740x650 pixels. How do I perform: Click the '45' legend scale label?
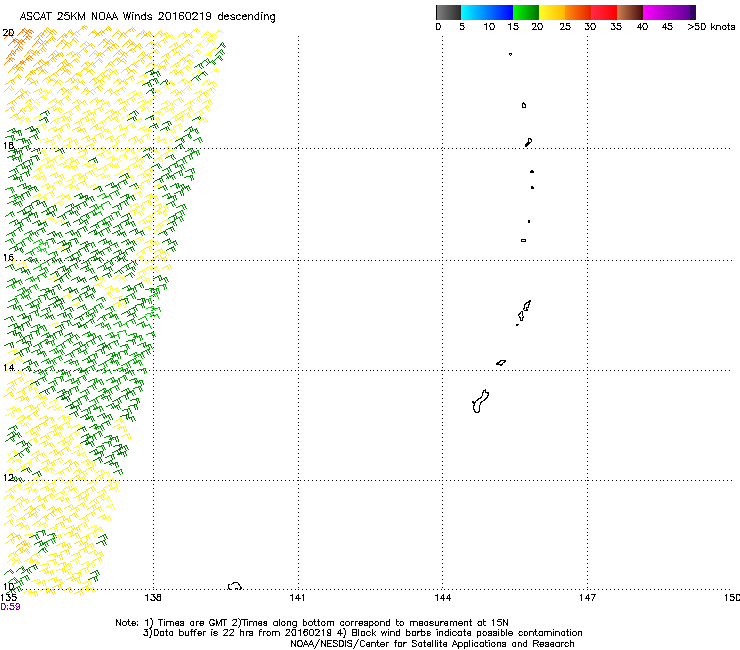(x=667, y=27)
